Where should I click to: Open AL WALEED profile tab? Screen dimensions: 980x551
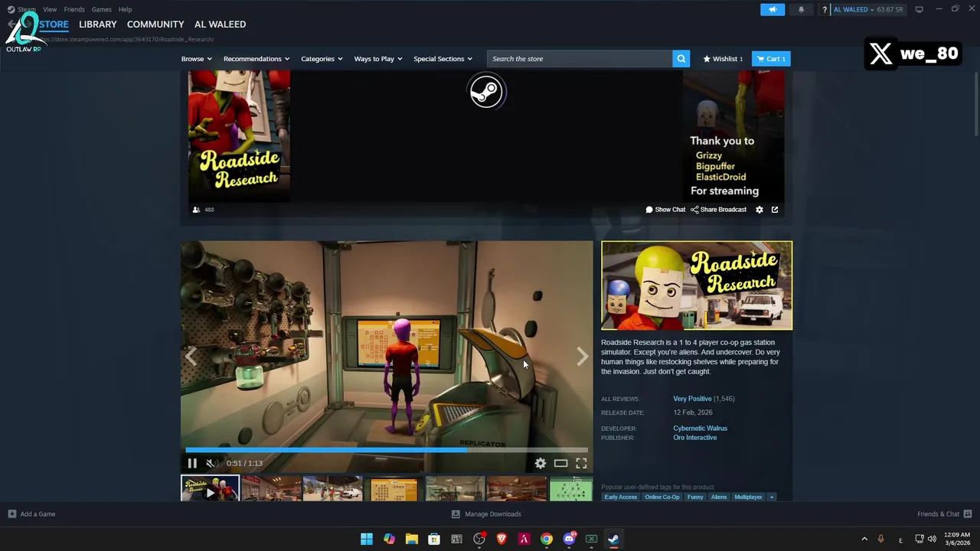pyautogui.click(x=220, y=24)
